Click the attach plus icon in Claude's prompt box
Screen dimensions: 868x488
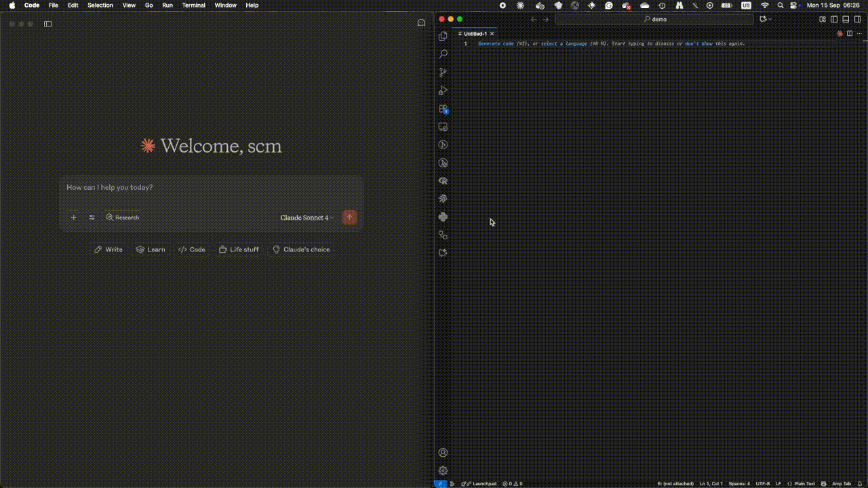(x=74, y=217)
